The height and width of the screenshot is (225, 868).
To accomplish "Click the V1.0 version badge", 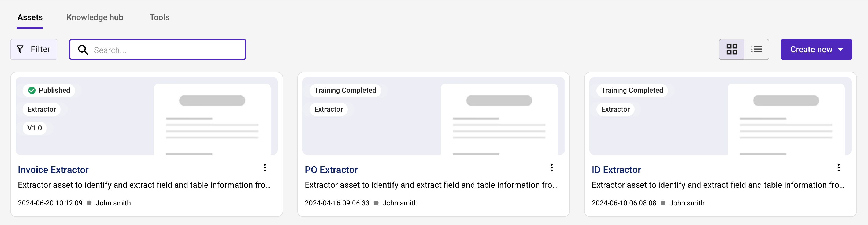I will [x=34, y=128].
